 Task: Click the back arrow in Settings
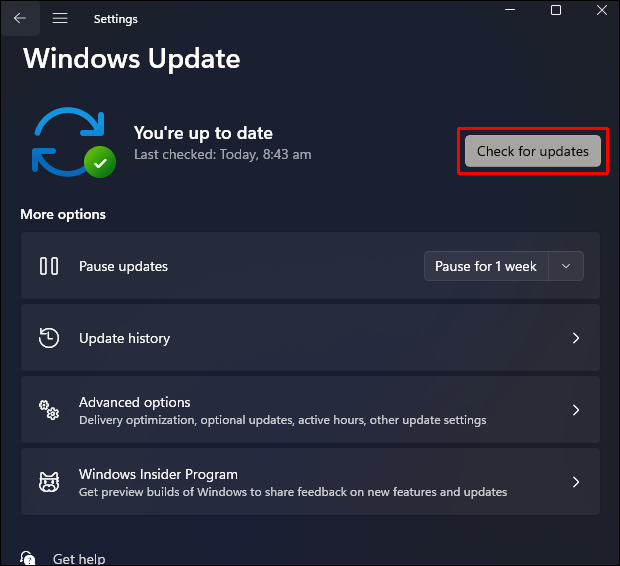pyautogui.click(x=20, y=18)
